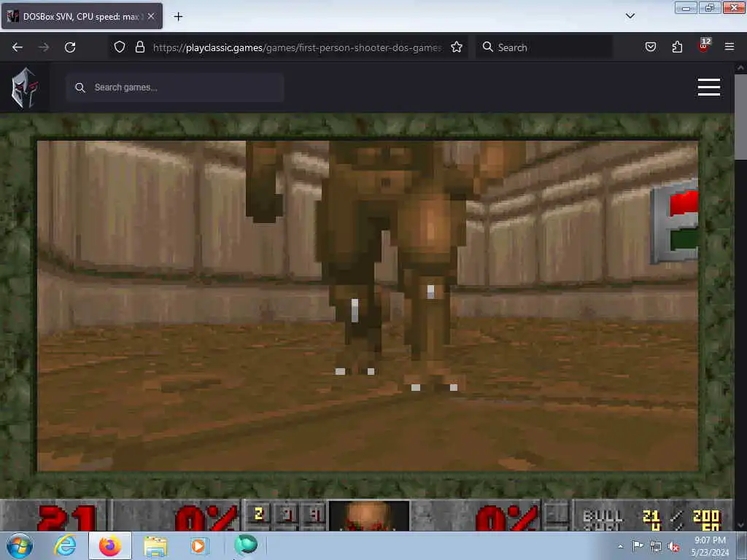The height and width of the screenshot is (560, 747).
Task: Click the Doom ammo count 21
Action: 66,518
